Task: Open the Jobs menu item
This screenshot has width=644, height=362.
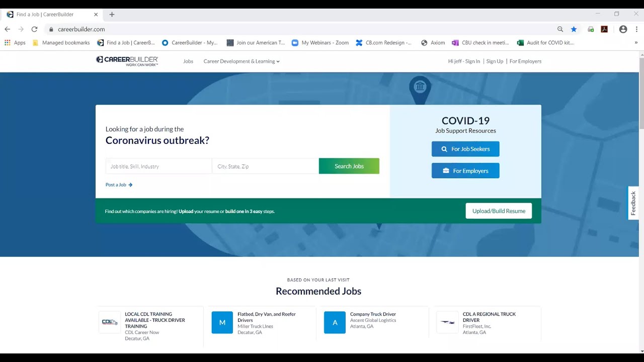Action: coord(188,61)
